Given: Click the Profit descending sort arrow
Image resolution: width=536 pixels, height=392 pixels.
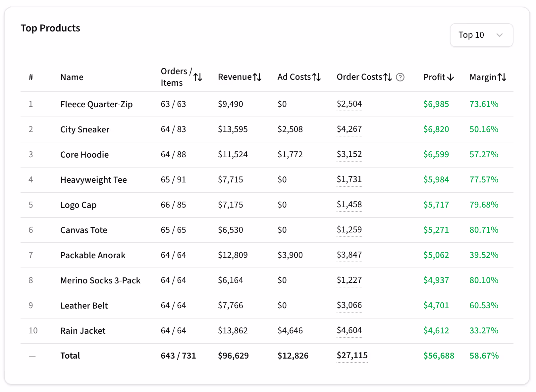Looking at the screenshot, I should [450, 77].
